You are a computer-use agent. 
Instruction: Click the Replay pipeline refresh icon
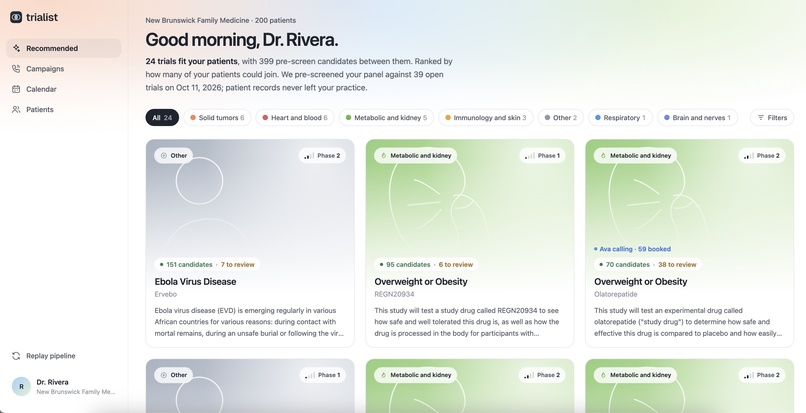pyautogui.click(x=16, y=356)
